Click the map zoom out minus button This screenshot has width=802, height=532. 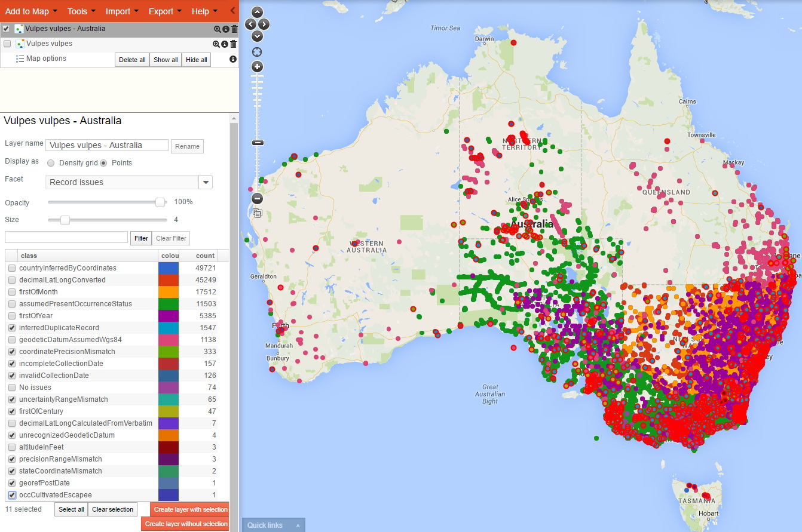tap(257, 199)
